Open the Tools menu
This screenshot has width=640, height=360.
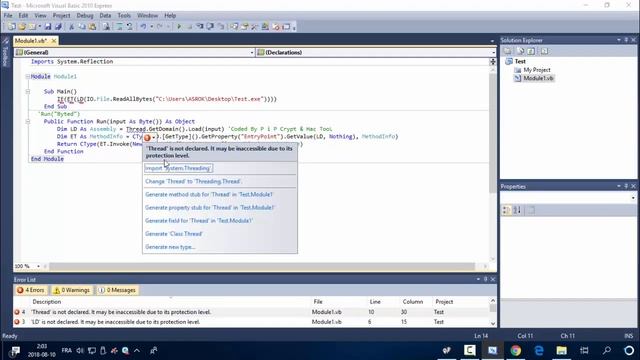pyautogui.click(x=124, y=16)
